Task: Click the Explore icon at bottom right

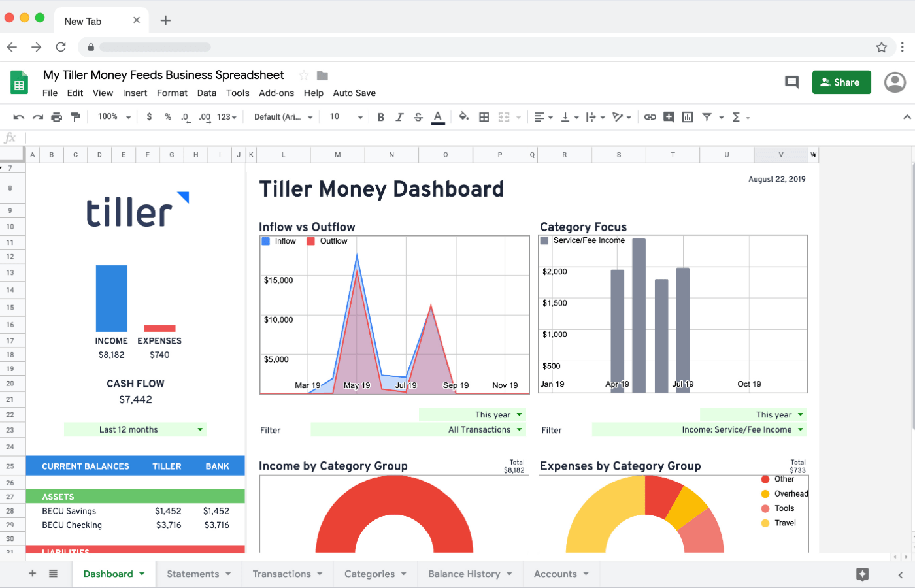Action: click(x=862, y=574)
